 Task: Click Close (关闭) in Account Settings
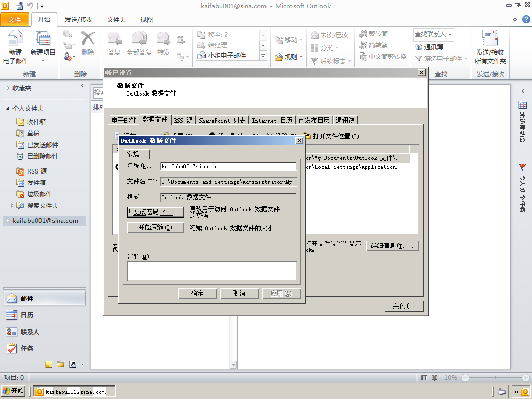pyautogui.click(x=404, y=306)
